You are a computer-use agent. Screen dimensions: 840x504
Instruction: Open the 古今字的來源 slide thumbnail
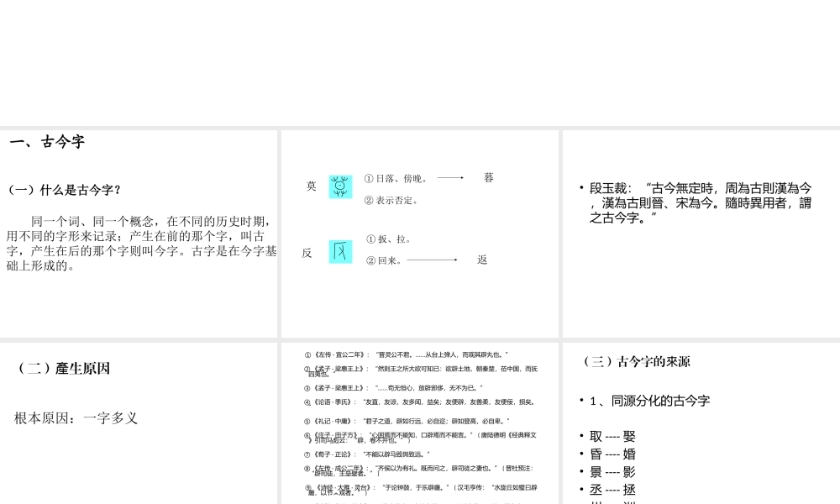(701, 423)
